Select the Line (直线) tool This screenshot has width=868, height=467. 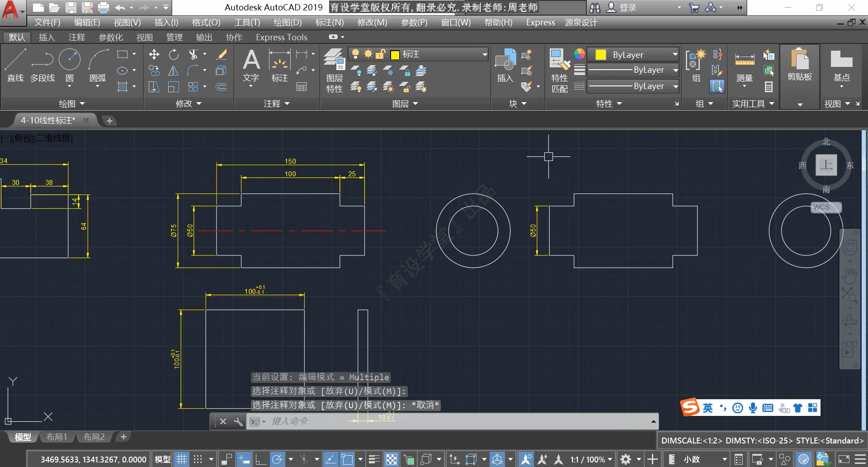15,66
